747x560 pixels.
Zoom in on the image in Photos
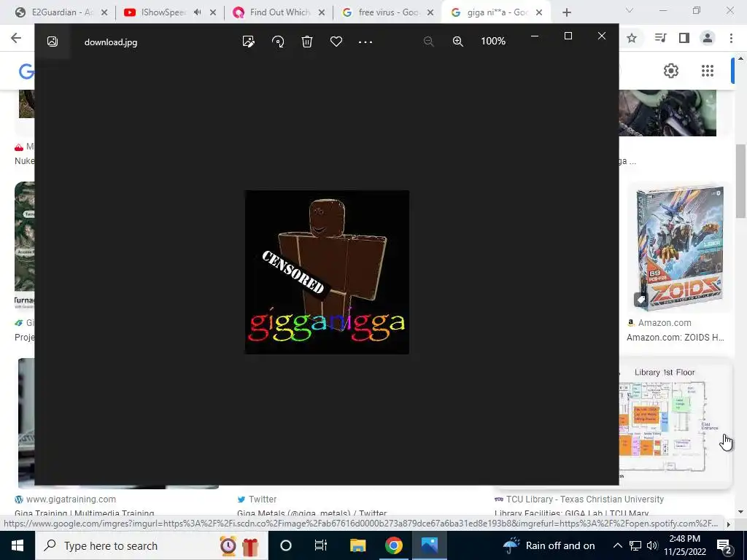point(458,42)
